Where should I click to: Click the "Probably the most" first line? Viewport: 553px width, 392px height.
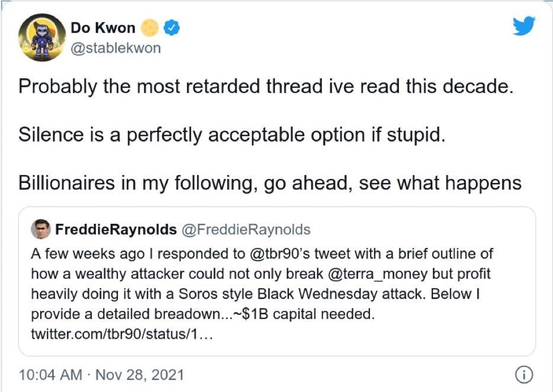click(x=263, y=87)
